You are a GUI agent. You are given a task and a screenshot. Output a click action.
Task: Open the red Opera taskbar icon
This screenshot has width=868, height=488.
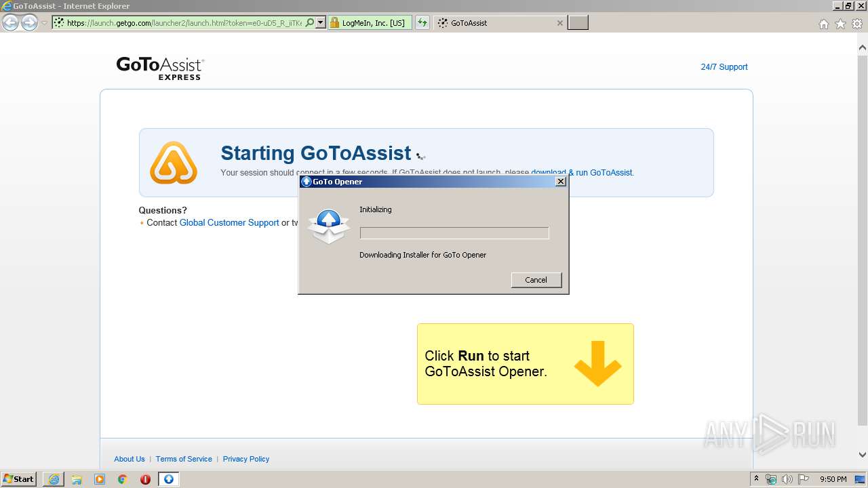tap(145, 479)
